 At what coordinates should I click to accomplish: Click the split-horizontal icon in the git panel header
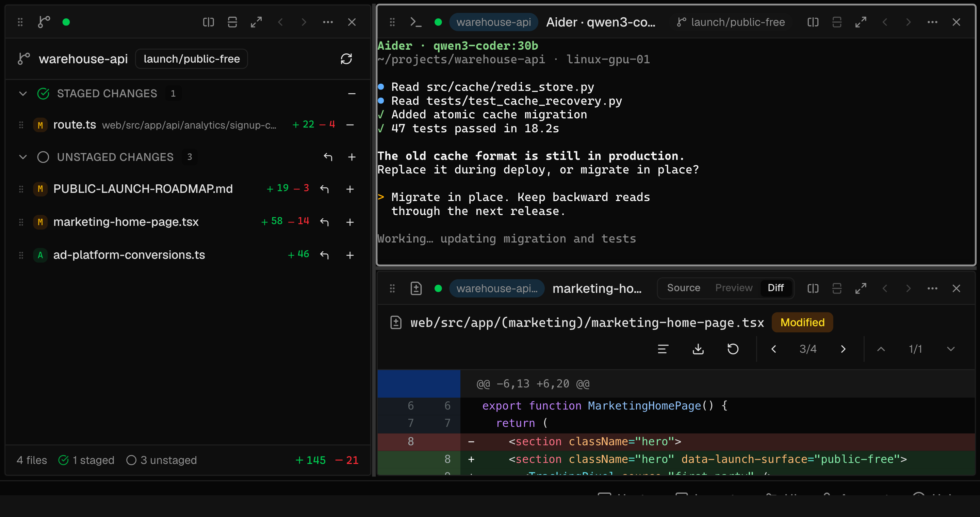coord(209,22)
